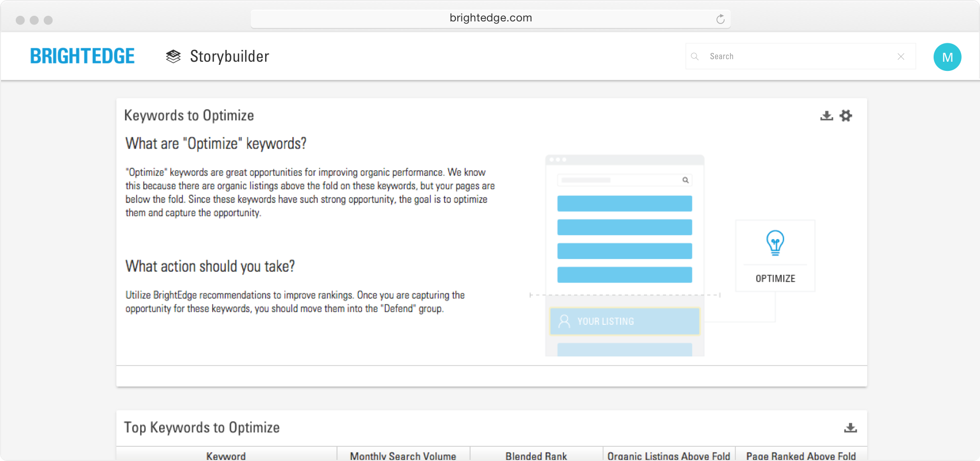The height and width of the screenshot is (461, 980).
Task: Download the Keywords to Optimize panel
Action: [x=827, y=116]
